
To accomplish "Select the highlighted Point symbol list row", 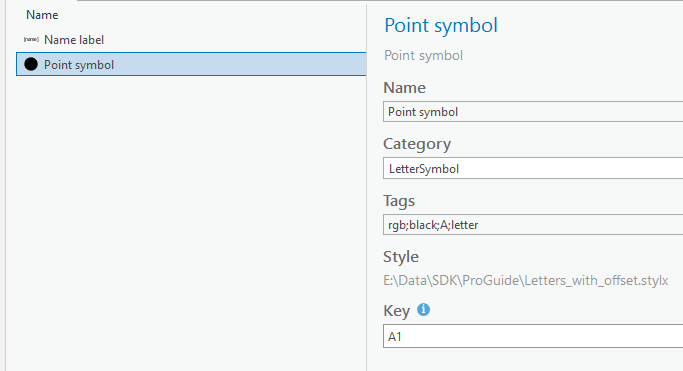I will pyautogui.click(x=191, y=64).
